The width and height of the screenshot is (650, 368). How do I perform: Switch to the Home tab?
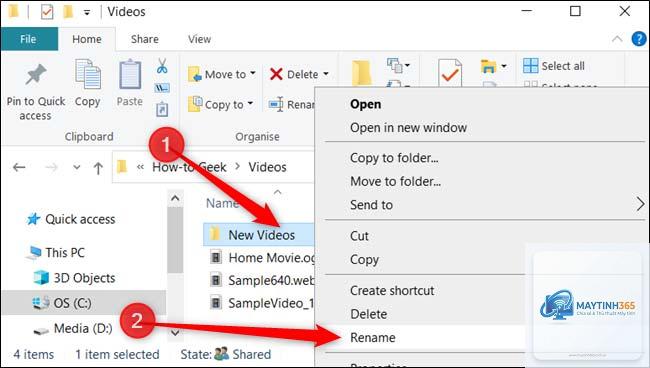coord(87,39)
